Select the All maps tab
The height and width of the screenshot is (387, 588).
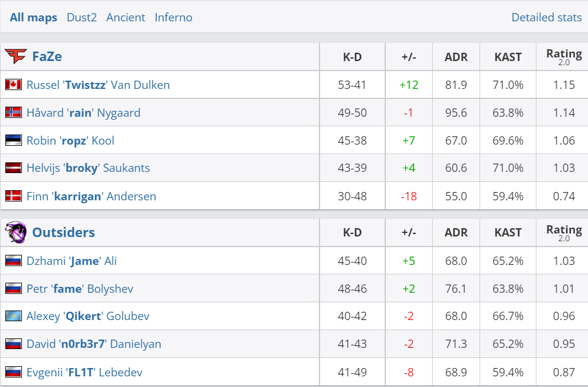(34, 17)
